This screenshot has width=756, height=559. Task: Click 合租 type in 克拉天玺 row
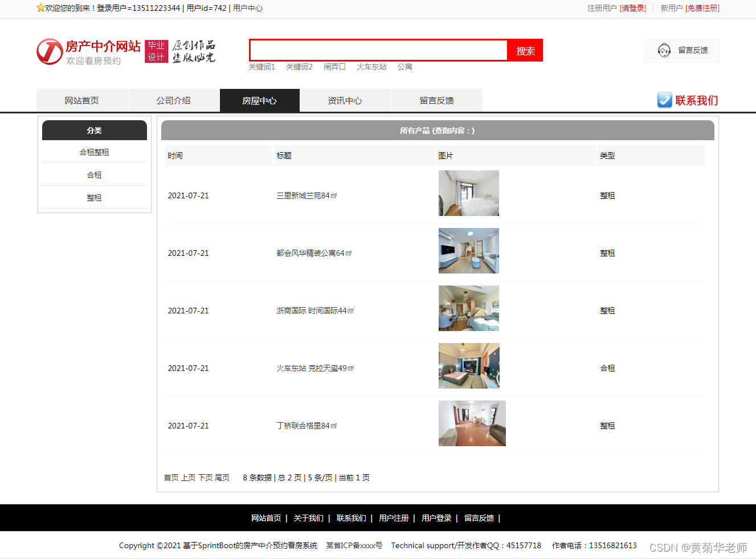[x=607, y=368]
